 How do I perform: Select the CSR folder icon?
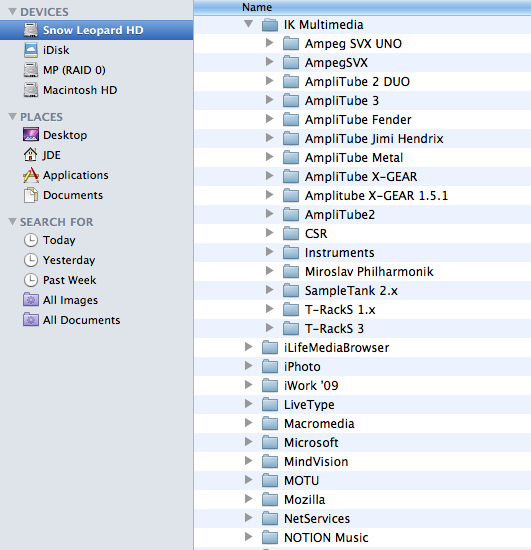coord(291,234)
